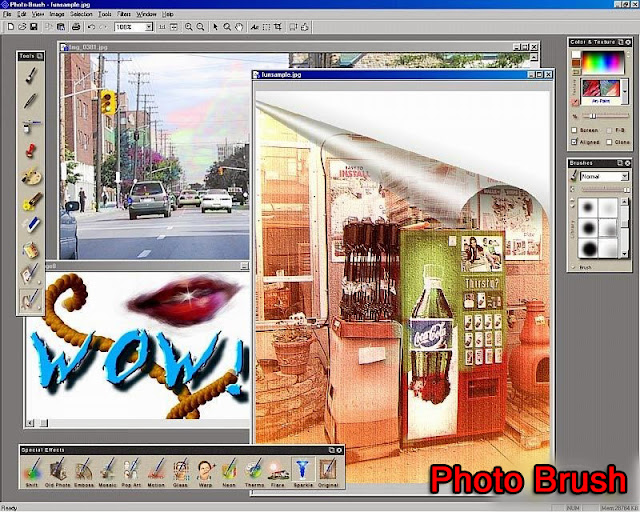Dock the Special Effects panel button
The height and width of the screenshot is (512, 640).
[x=332, y=450]
